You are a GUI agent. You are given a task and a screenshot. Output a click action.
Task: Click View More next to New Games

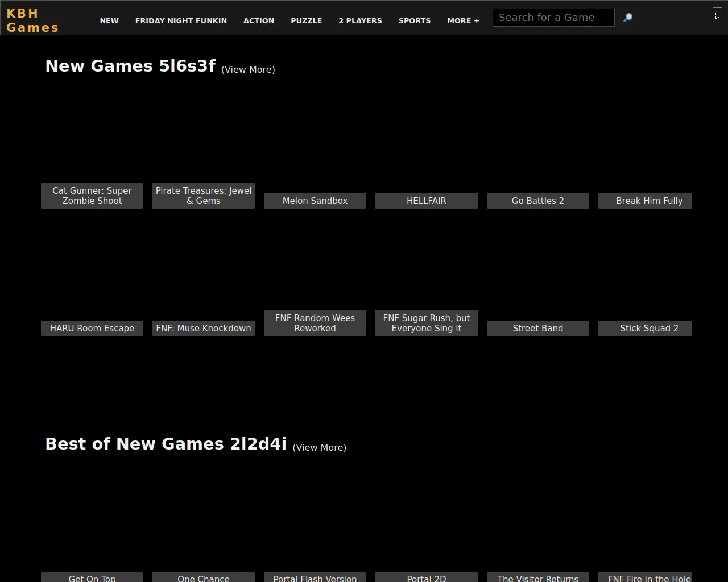tap(248, 69)
